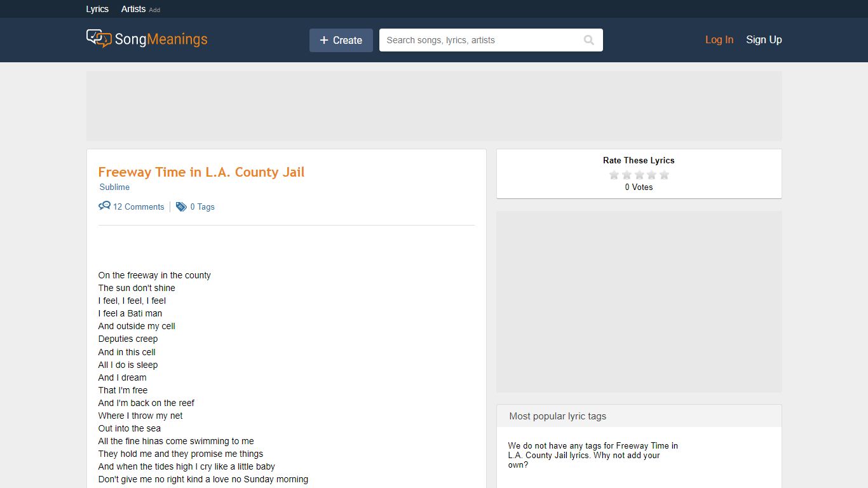Viewport: 868px width, 488px height.
Task: Rate lyrics with the fifth star
Action: tap(664, 175)
